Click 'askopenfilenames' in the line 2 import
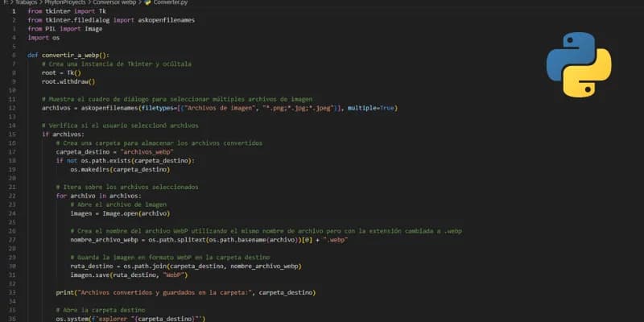644x322 pixels. coord(167,19)
